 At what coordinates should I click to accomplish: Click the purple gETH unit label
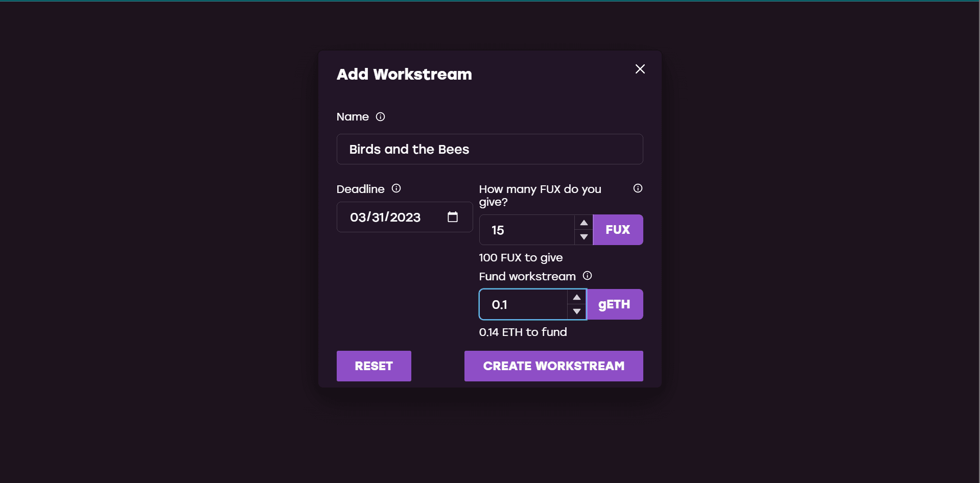pyautogui.click(x=615, y=304)
